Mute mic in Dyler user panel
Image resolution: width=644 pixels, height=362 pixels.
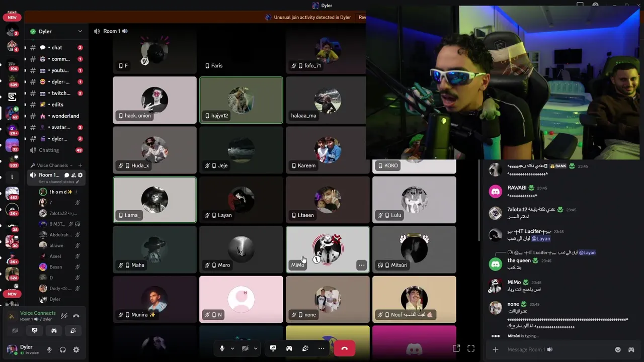point(49,350)
